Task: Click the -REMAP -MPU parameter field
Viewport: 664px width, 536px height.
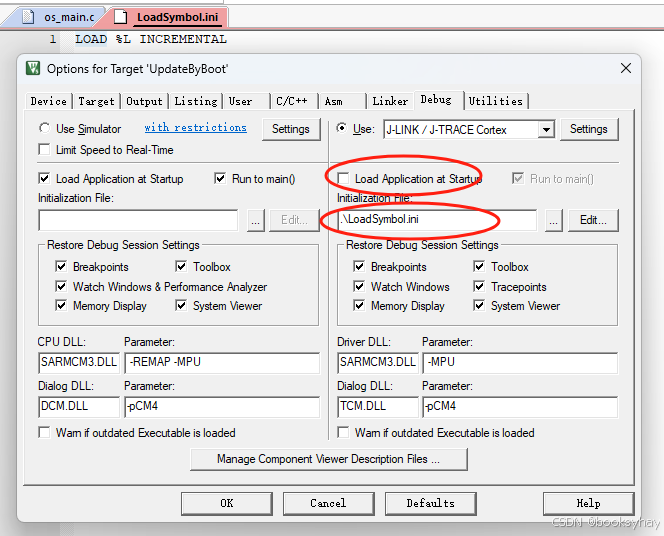Action: point(222,363)
